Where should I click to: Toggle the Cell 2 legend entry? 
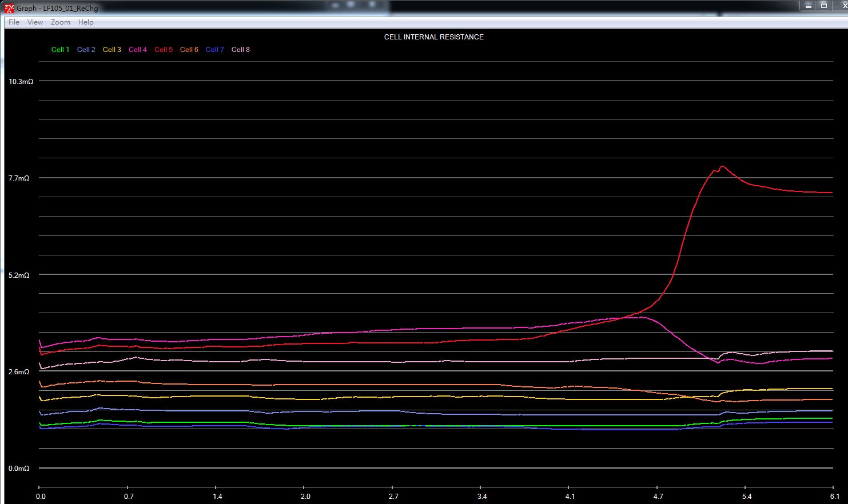pos(86,50)
